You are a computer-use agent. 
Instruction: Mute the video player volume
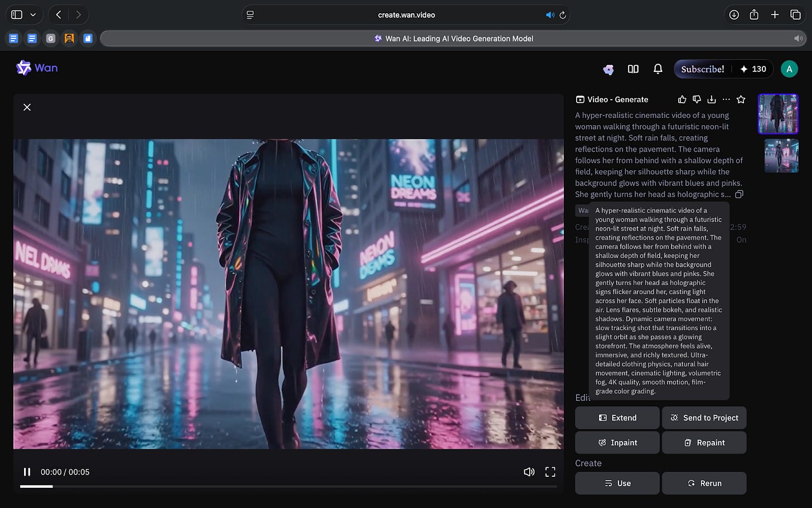coord(529,472)
